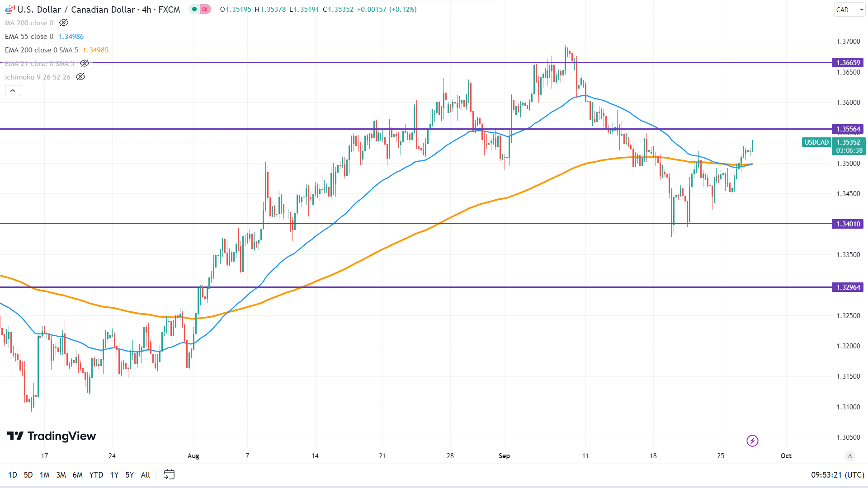Click the pink delayed-data approximation icon
Screen dimensions: 868x488
[205, 9]
